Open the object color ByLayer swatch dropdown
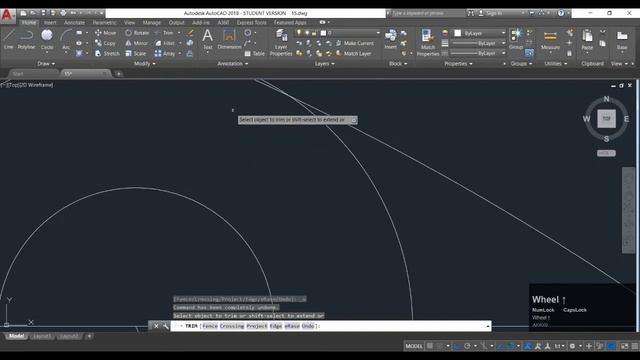The height and width of the screenshot is (360, 640). pyautogui.click(x=479, y=33)
